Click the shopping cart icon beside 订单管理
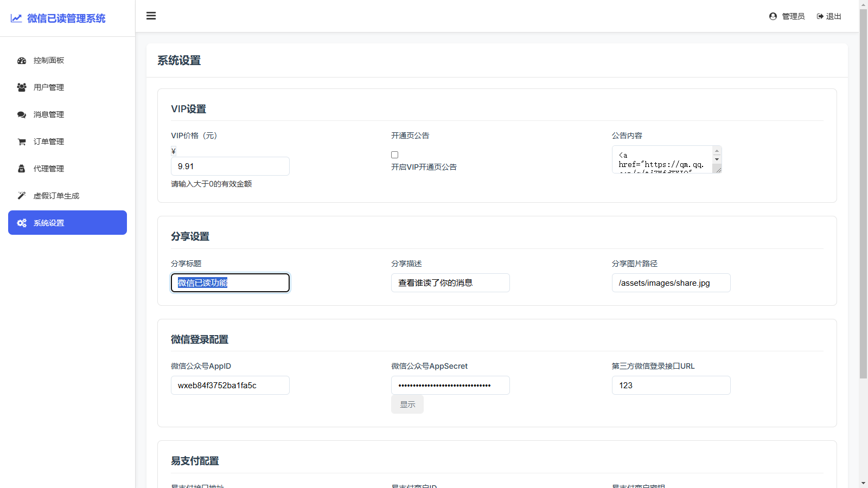 click(22, 142)
